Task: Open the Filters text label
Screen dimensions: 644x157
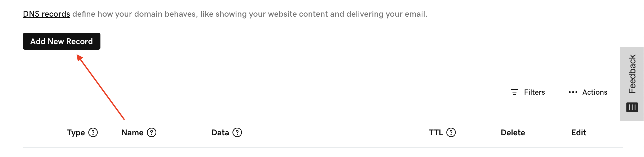Action: tap(534, 92)
